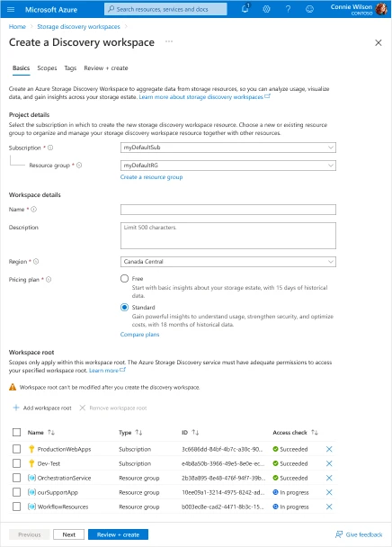Click blue Review + create button
Viewport: 392px width, 547px height.
pos(118,534)
